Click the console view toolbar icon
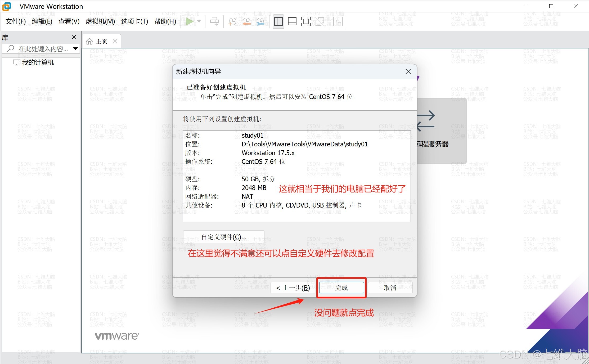The width and height of the screenshot is (589, 364). (338, 21)
